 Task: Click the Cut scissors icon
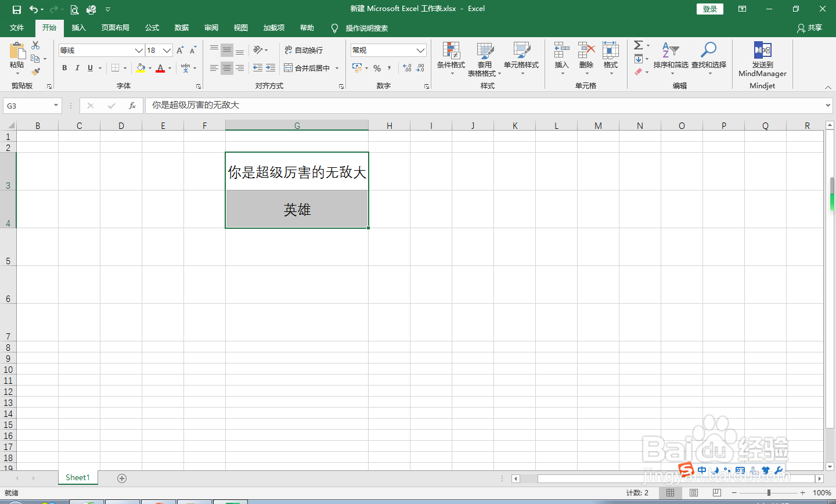(x=35, y=45)
